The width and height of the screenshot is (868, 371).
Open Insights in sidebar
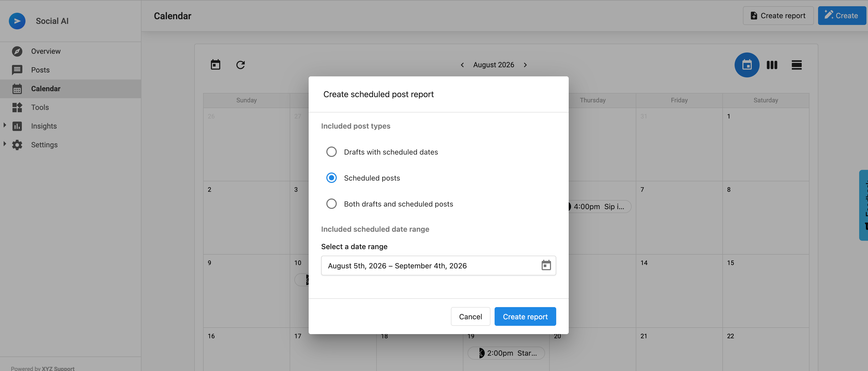70,126
